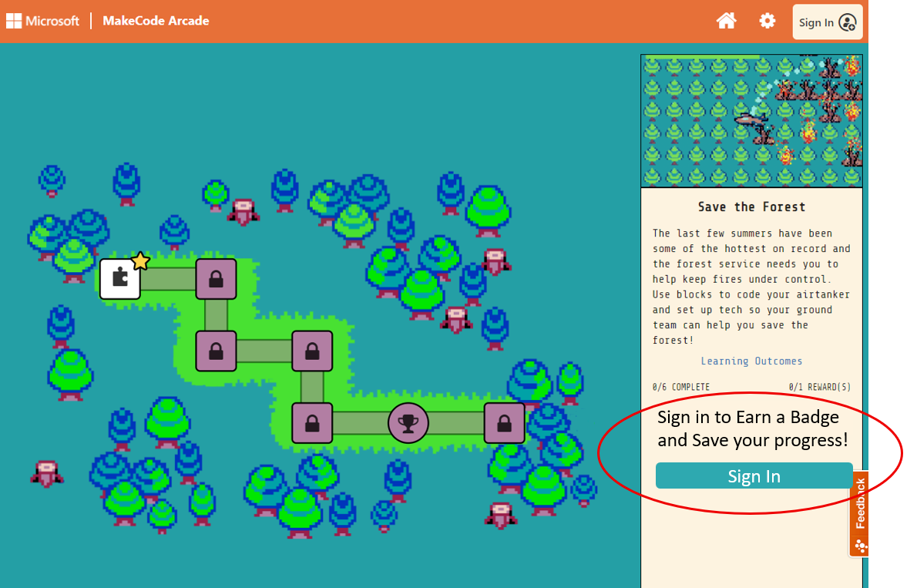The width and height of the screenshot is (917, 588).
Task: Click the teal Sign In button in the side panel
Action: [x=754, y=475]
